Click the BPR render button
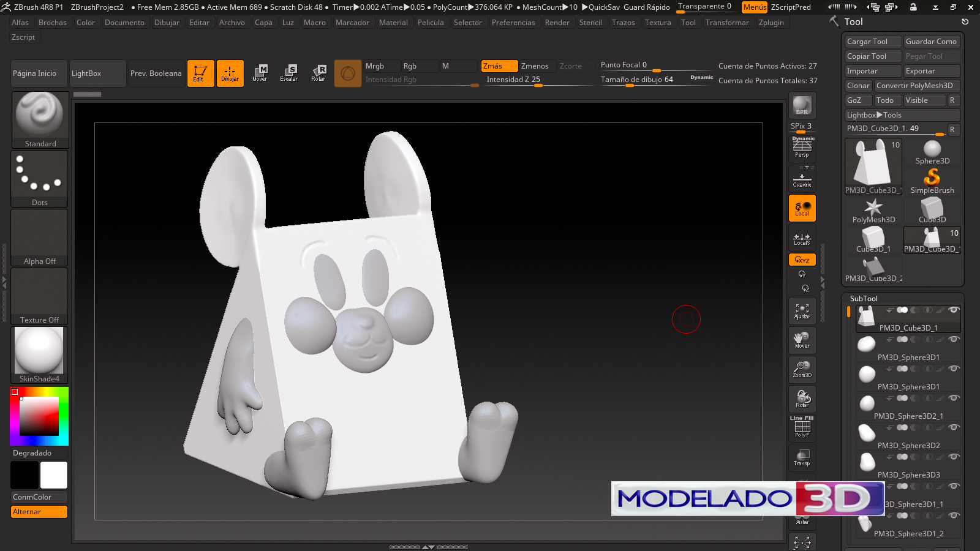 pyautogui.click(x=802, y=105)
